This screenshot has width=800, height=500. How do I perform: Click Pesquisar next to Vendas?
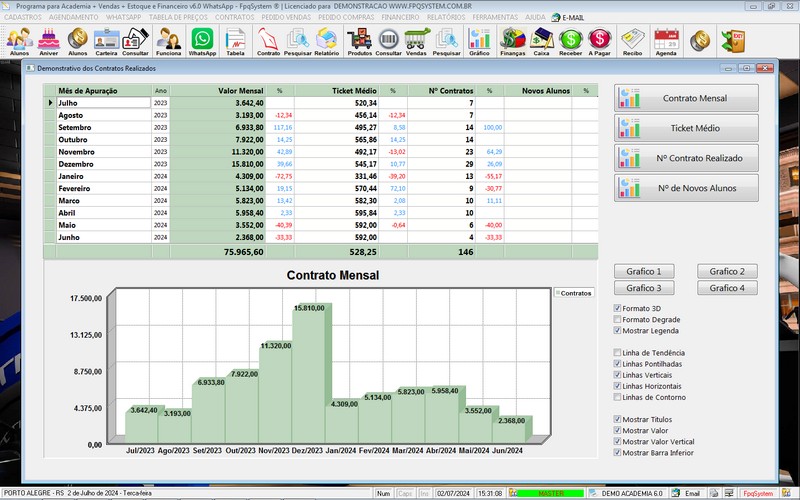point(446,41)
